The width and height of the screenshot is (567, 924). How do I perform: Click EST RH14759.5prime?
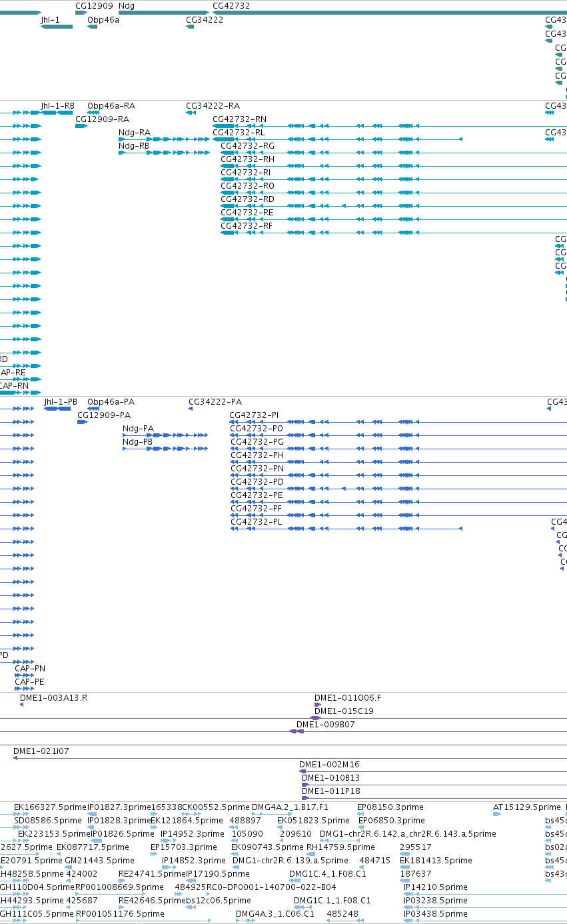(x=340, y=847)
